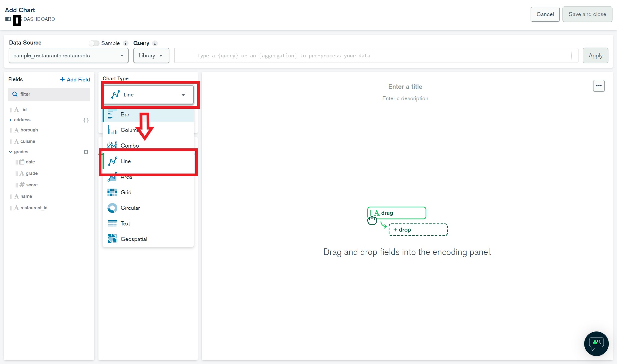Collapse the grades field
The height and width of the screenshot is (364, 617).
point(10,152)
